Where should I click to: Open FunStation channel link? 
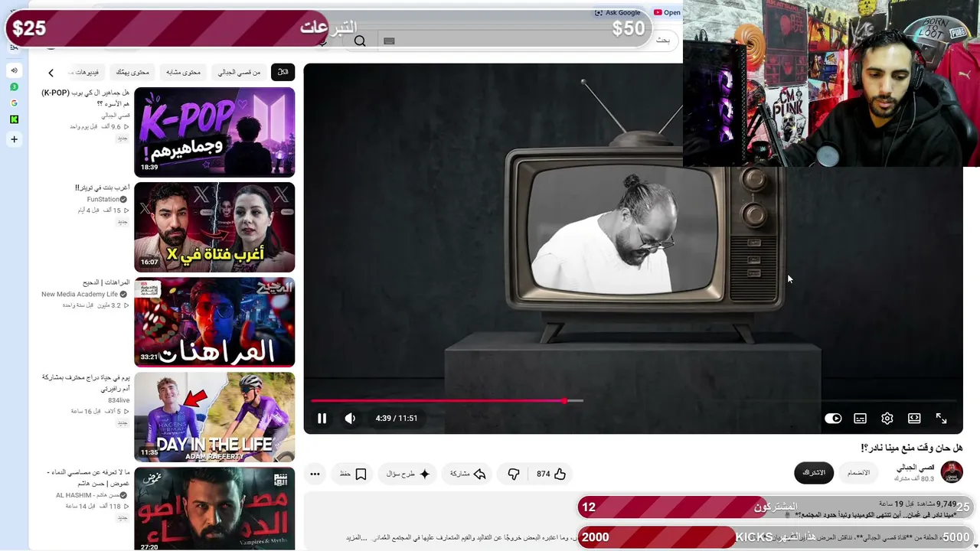pyautogui.click(x=102, y=200)
